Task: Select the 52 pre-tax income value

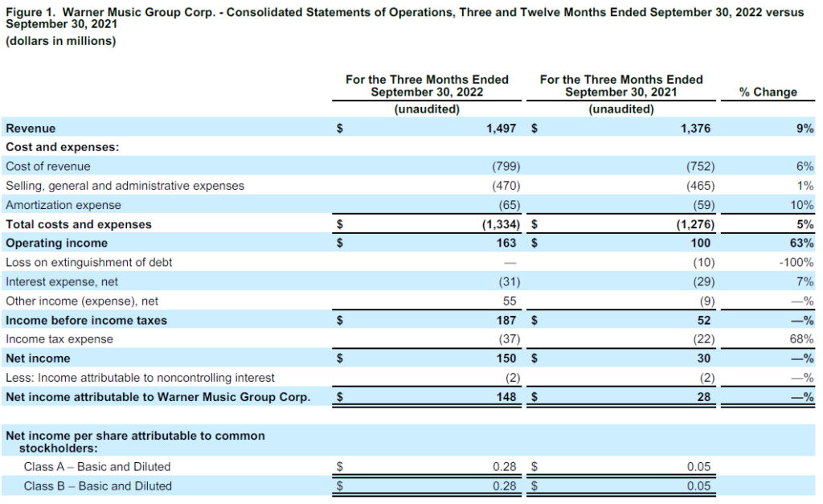Action: click(x=704, y=320)
